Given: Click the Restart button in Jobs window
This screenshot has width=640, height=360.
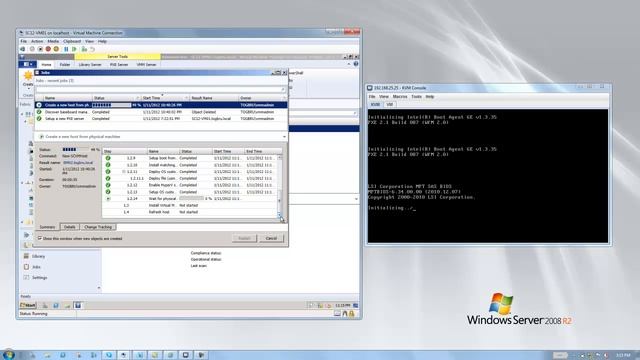Looking at the screenshot, I should 244,238.
